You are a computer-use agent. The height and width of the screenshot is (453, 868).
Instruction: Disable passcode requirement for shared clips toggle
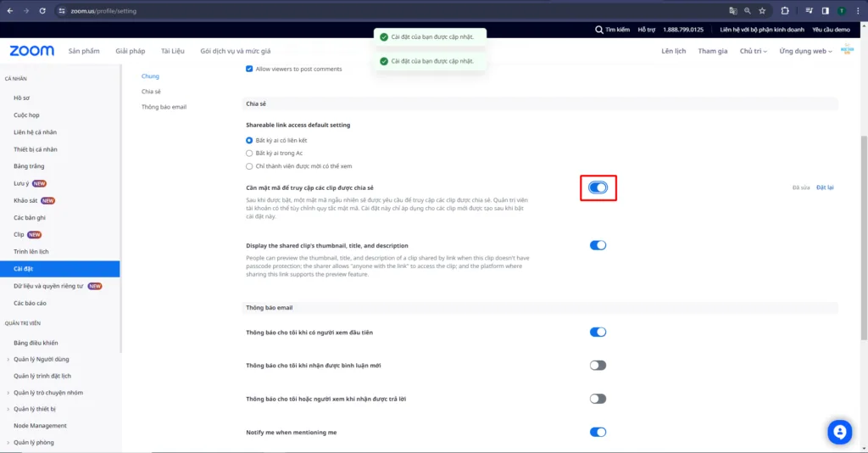point(598,187)
